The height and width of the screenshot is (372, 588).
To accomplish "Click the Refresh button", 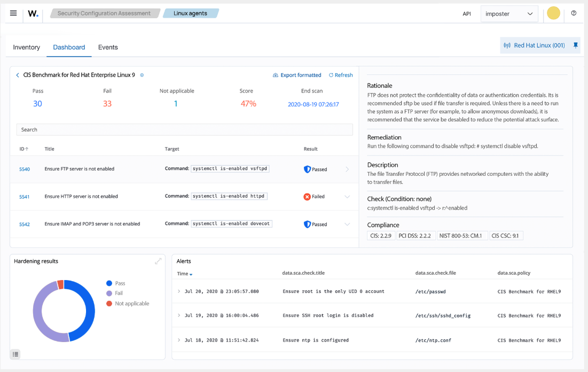I will coord(341,75).
